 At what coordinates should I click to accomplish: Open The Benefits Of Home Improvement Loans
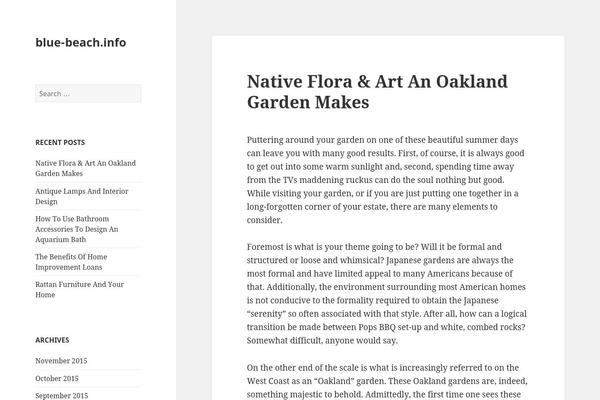point(71,262)
